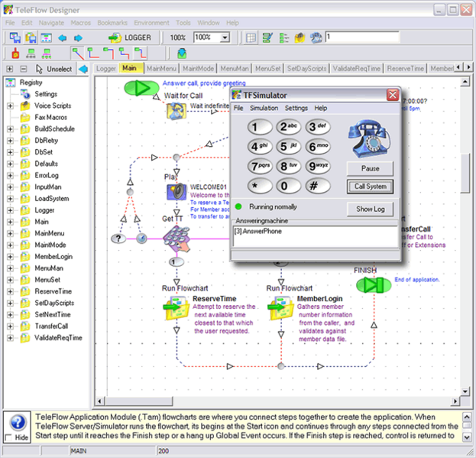This screenshot has width=476, height=458.
Task: Open the SetDayScripts tab
Action: (x=306, y=69)
